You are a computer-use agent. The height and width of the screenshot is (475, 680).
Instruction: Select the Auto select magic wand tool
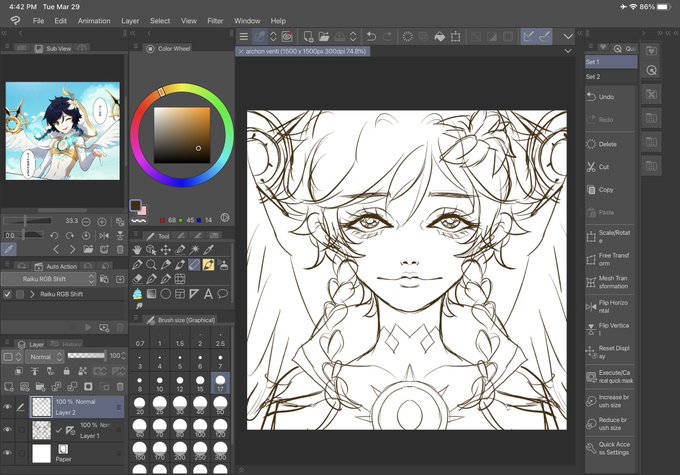(194, 249)
